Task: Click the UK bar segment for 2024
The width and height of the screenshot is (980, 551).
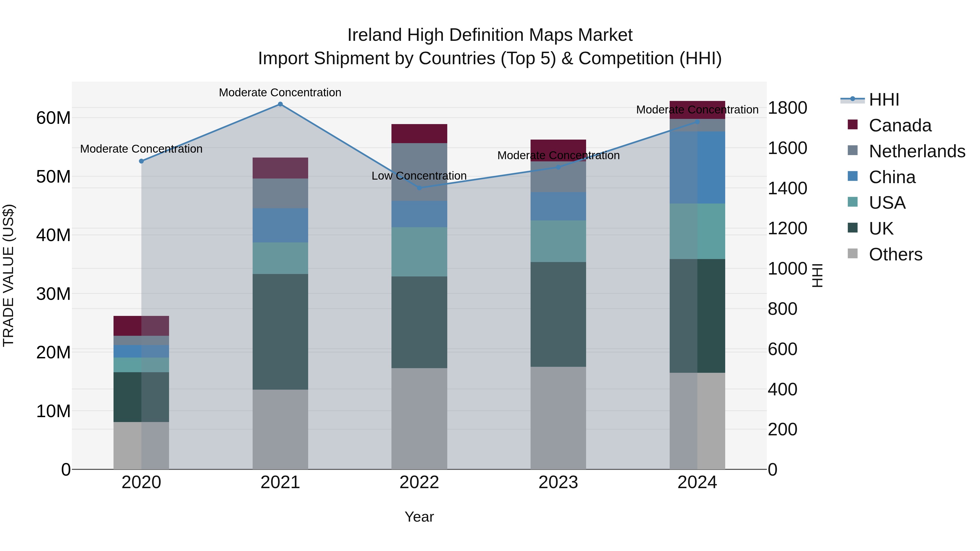Action: pos(697,316)
